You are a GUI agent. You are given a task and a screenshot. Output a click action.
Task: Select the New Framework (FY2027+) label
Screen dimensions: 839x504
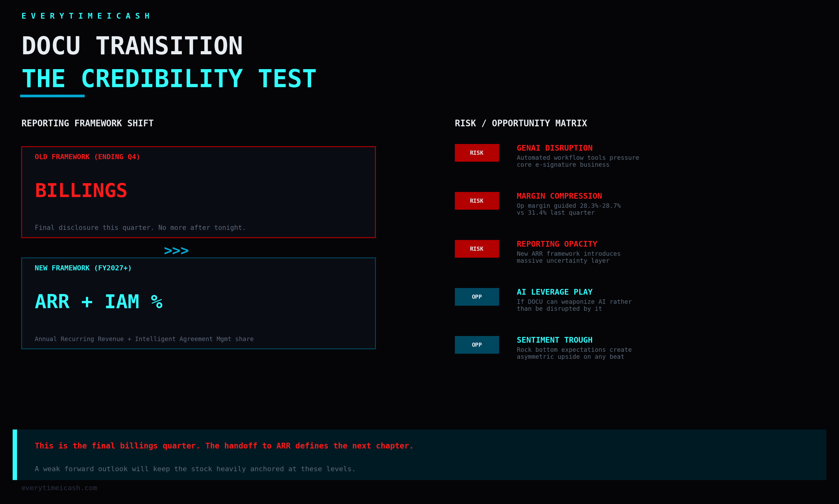pyautogui.click(x=83, y=268)
